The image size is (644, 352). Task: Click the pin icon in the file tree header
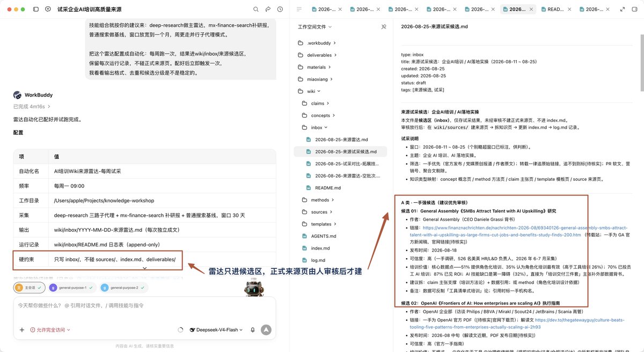point(384,26)
